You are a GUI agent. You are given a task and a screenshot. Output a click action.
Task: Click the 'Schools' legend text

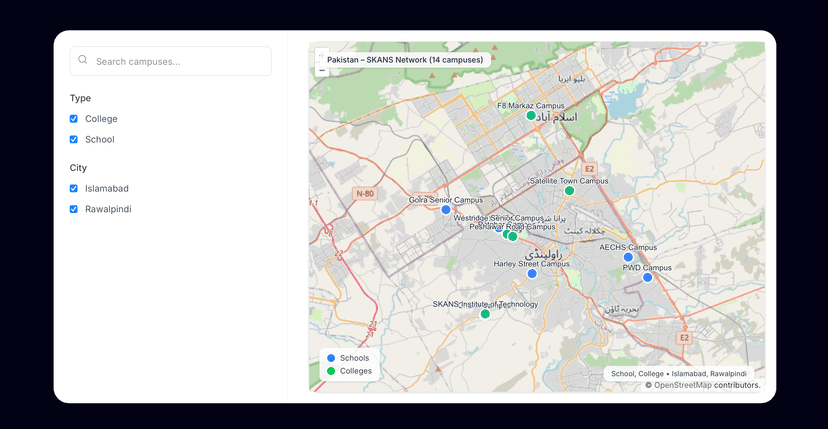pyautogui.click(x=354, y=358)
